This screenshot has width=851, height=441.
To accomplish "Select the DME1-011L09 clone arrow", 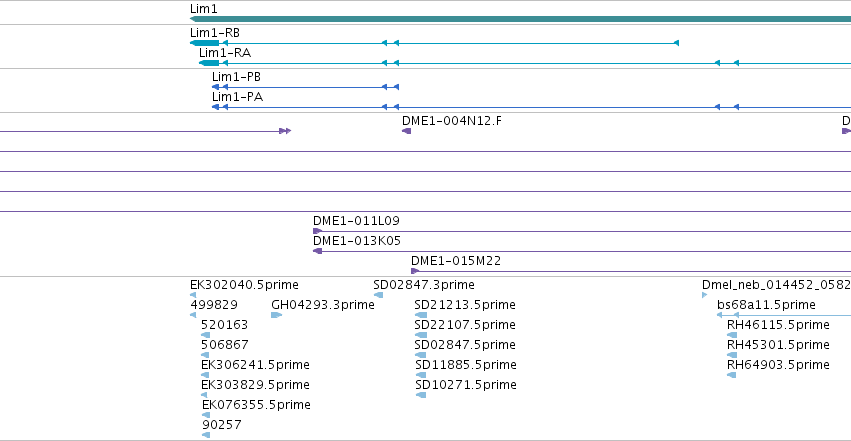I will coord(317,231).
